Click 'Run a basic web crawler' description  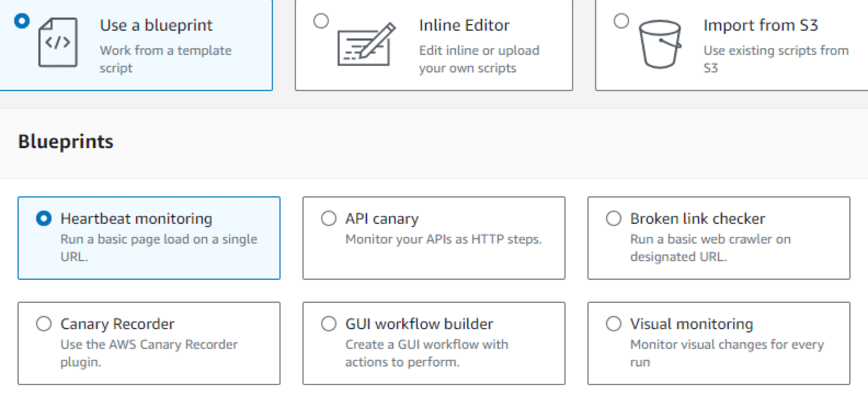pos(710,248)
